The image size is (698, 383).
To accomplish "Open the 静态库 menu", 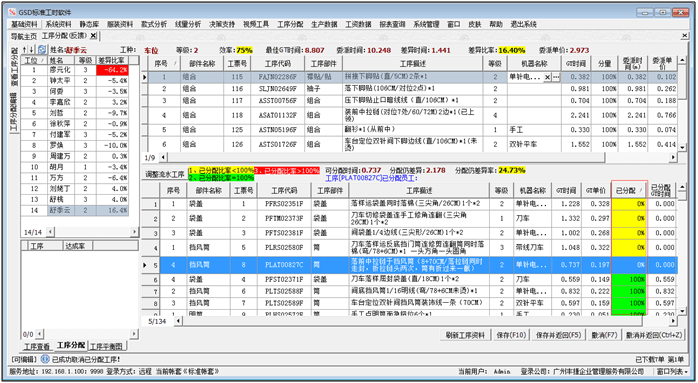I will point(89,24).
